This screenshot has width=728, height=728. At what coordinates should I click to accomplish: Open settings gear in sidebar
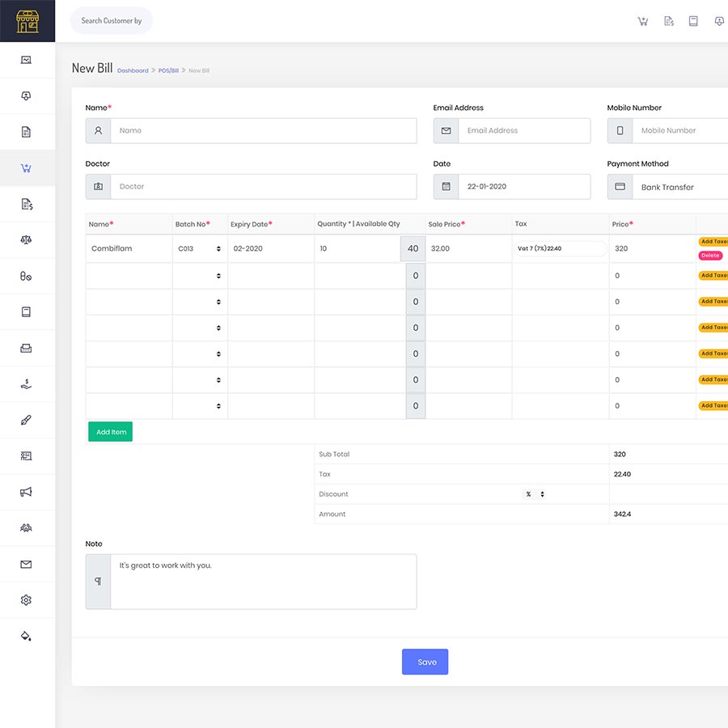click(x=26, y=600)
